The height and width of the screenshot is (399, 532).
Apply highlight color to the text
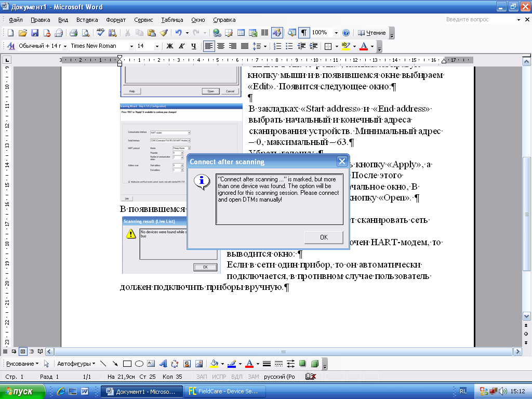tap(345, 46)
